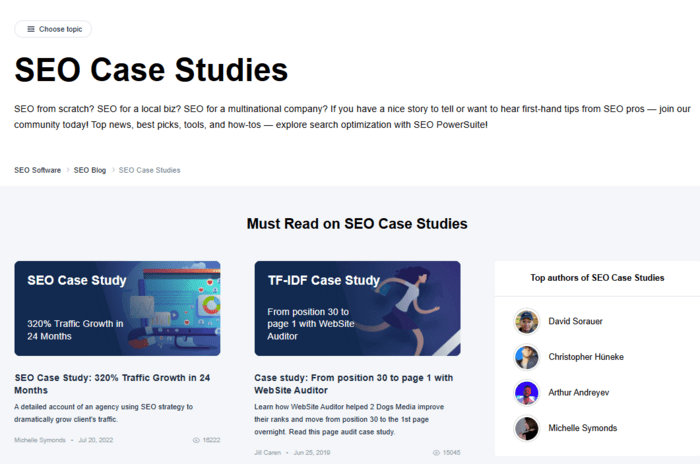Screen dimensions: 700x464
Task: Open the SEO Blog breadcrumb link
Action: click(x=90, y=170)
